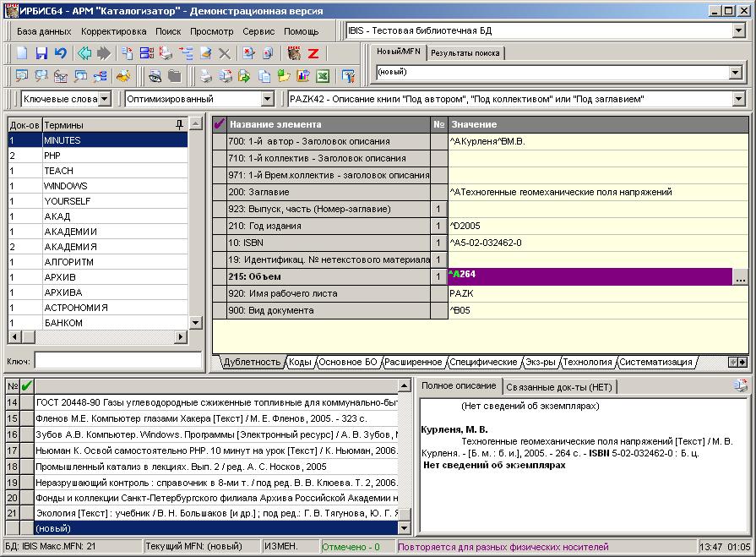The image size is (756, 557).
Task: Click the green double-arrow back icon
Action: 84,53
